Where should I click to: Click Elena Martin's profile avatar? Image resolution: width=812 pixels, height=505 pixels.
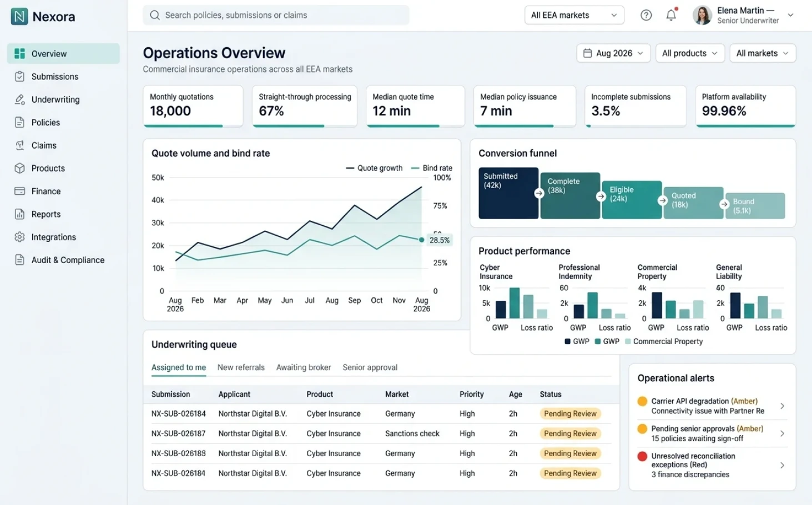point(702,15)
